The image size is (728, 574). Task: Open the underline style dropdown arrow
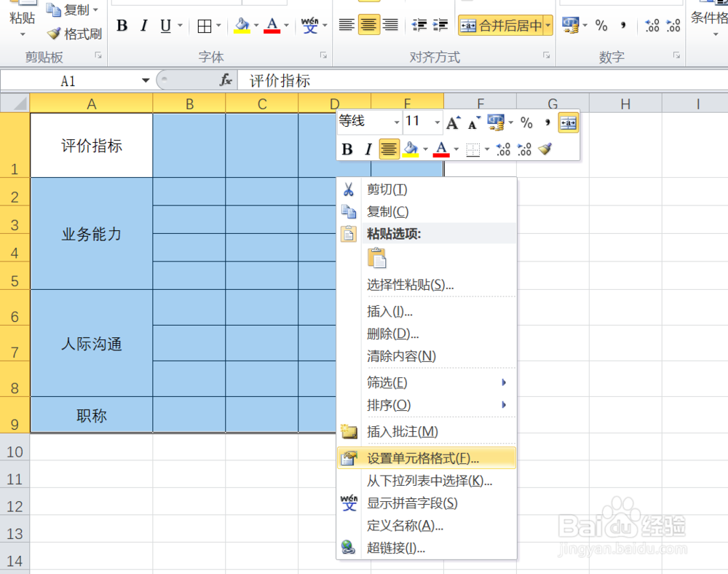180,25
